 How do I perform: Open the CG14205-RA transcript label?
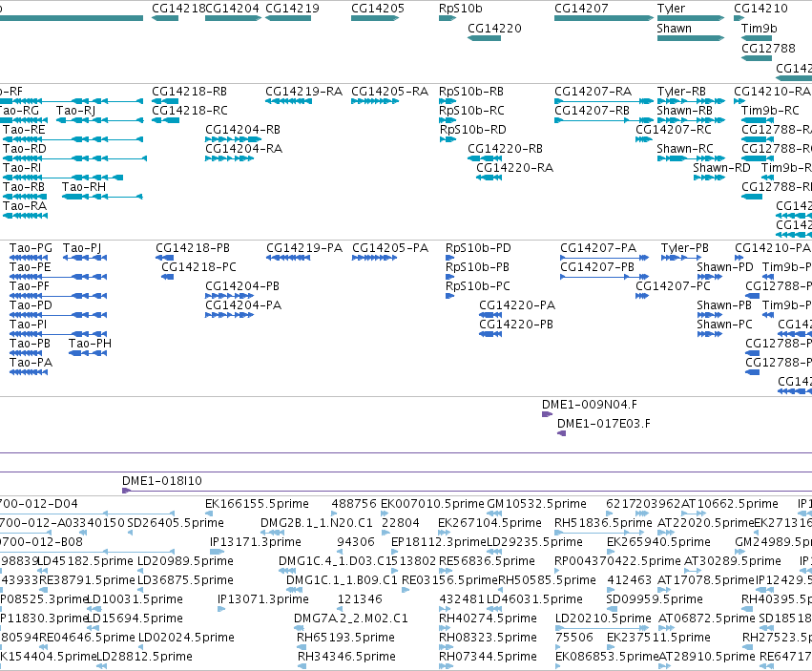389,92
